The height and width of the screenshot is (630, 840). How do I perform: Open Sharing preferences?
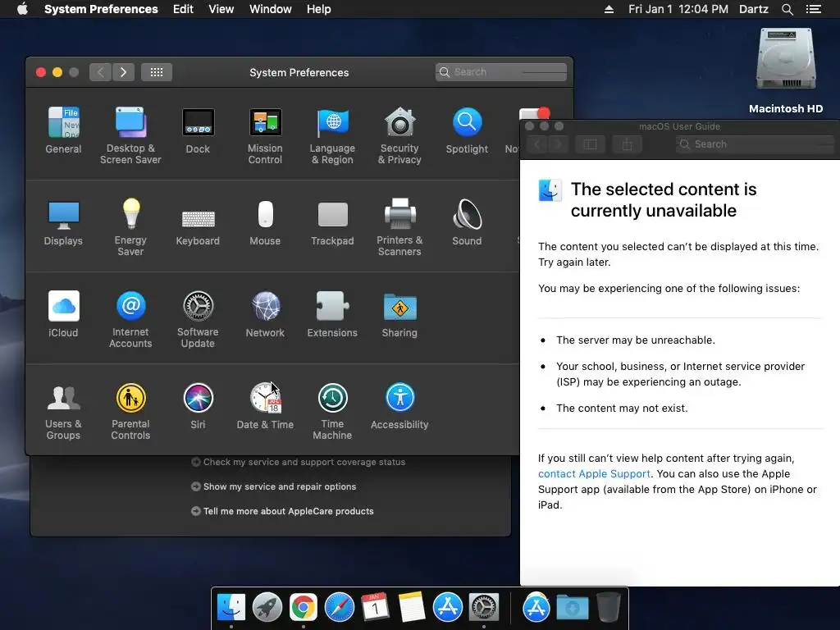coord(399,314)
